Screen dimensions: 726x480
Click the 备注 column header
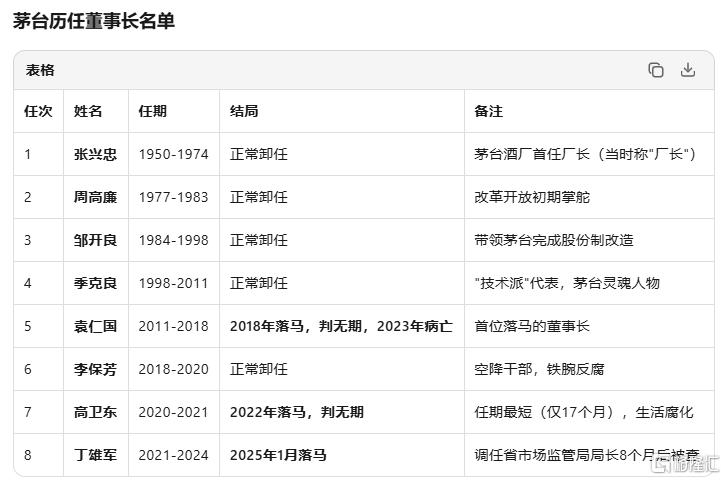click(x=488, y=111)
